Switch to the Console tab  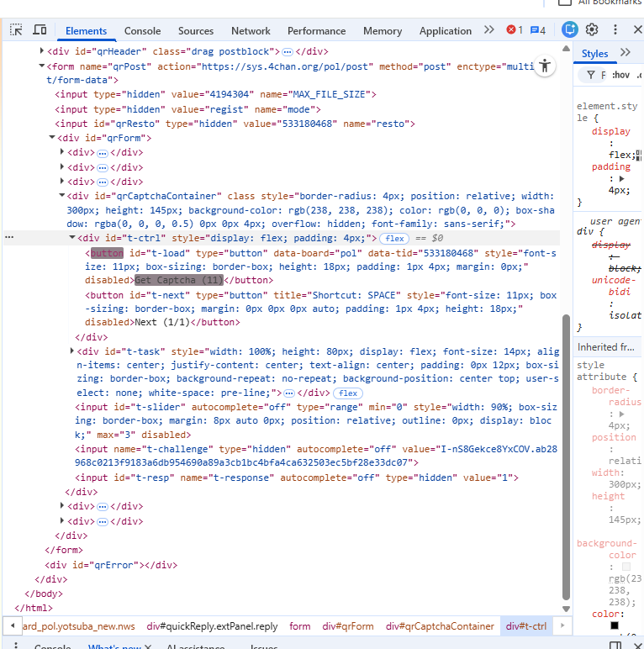[x=142, y=31]
